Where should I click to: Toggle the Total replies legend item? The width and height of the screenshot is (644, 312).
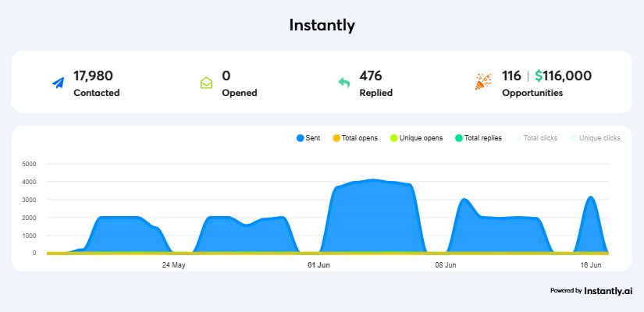479,138
